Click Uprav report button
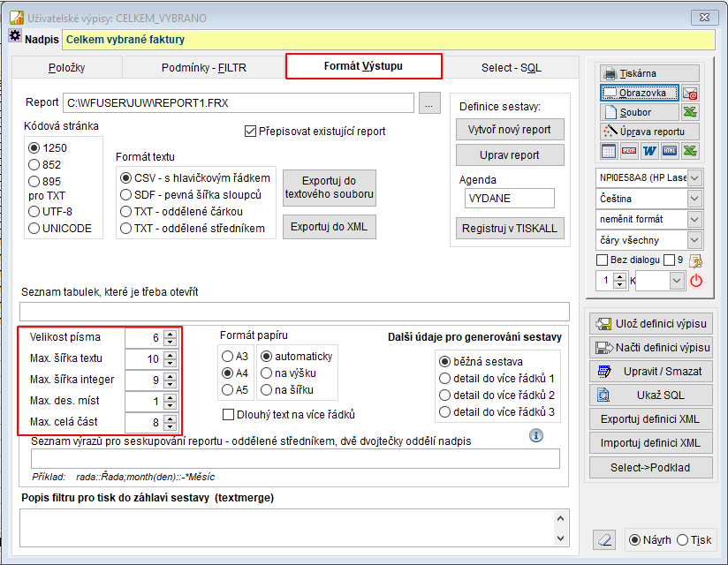 (510, 155)
